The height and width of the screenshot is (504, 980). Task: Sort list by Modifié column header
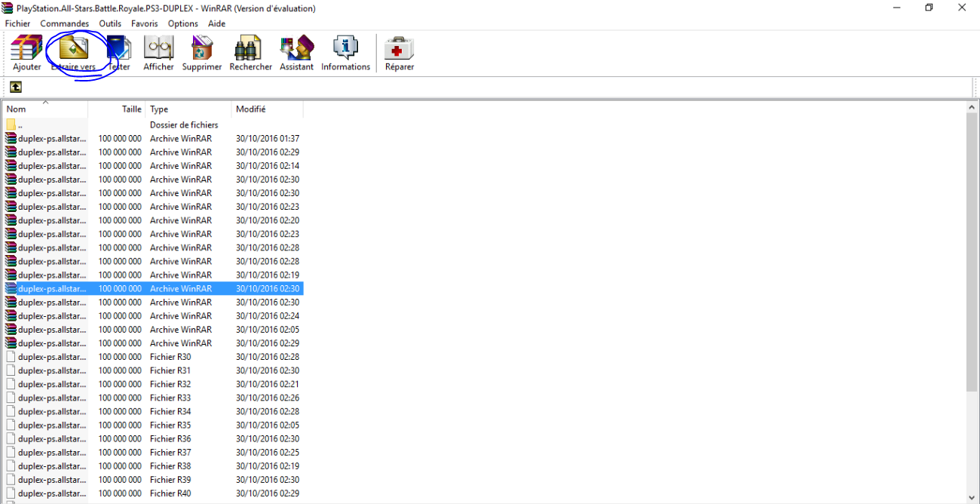(268, 109)
